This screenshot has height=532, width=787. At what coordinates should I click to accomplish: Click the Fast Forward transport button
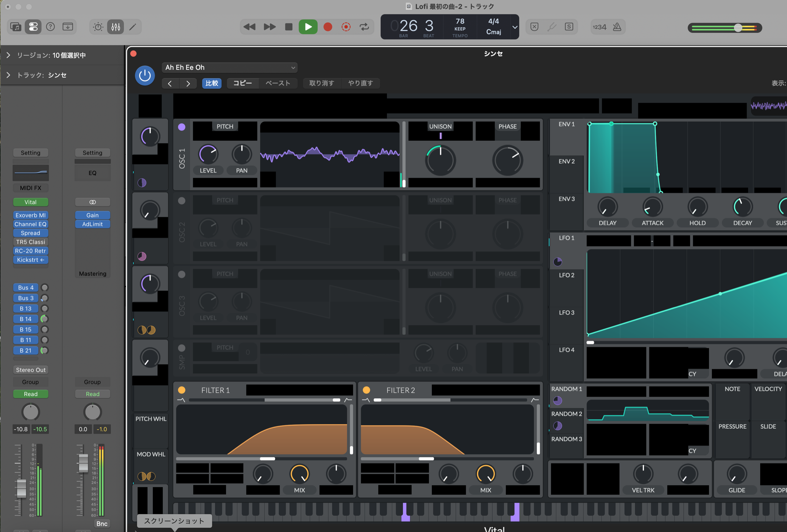point(269,27)
